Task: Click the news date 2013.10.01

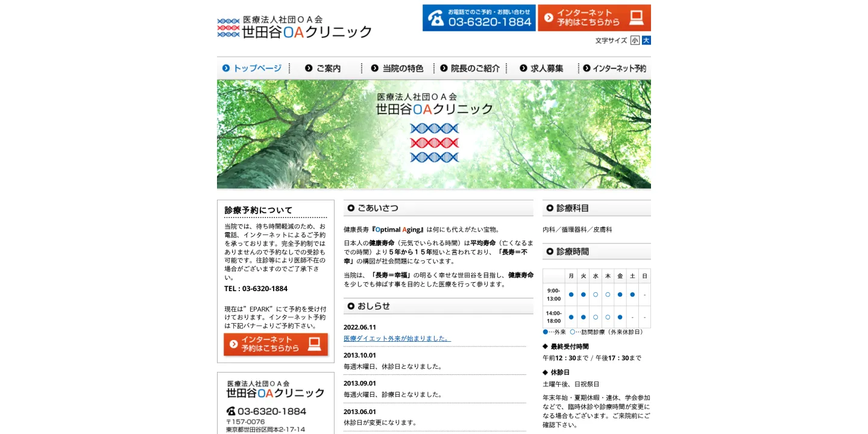Action: 360,355
